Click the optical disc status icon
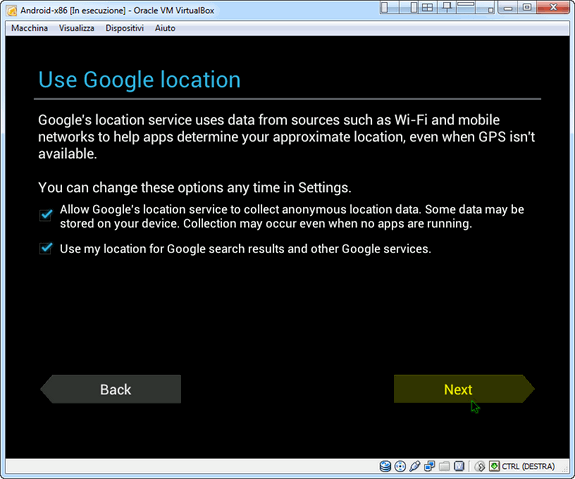575x479 pixels. click(400, 466)
